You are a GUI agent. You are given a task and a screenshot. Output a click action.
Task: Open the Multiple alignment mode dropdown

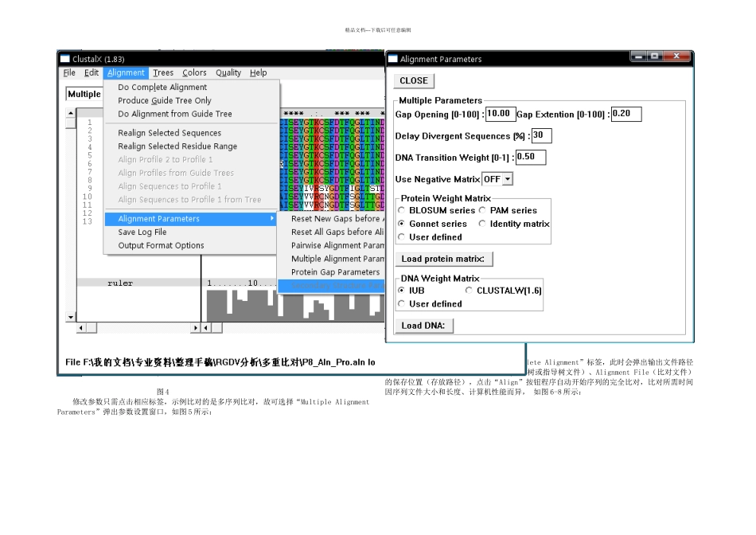pos(84,94)
